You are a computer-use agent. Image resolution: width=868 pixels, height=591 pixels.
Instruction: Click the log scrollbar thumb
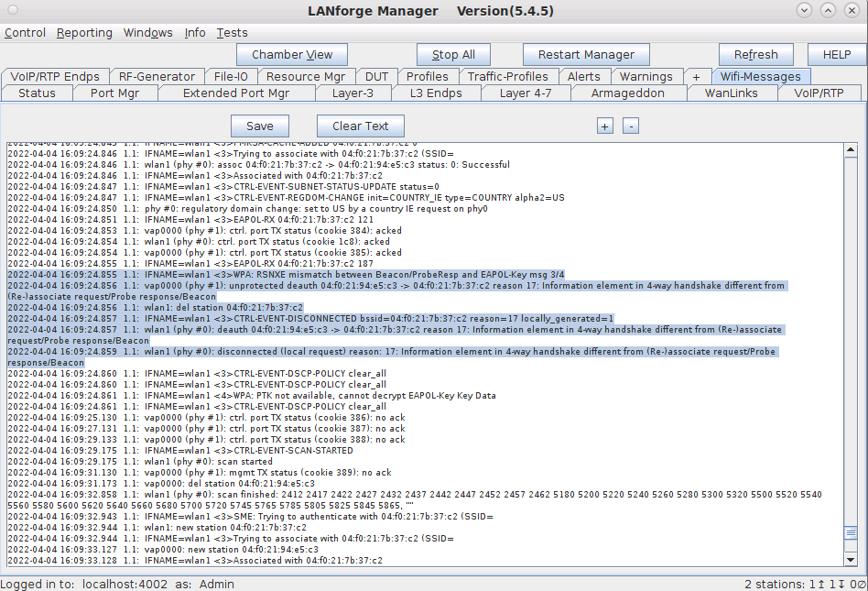pyautogui.click(x=851, y=533)
